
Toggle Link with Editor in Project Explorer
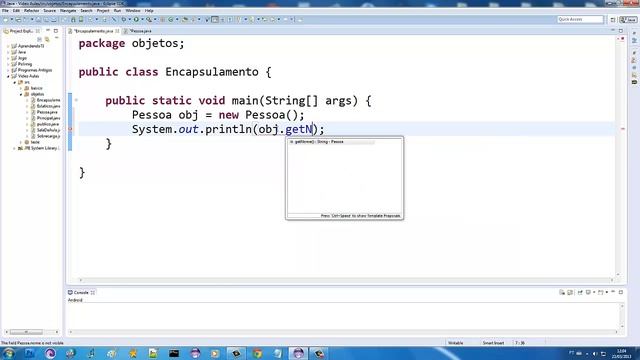click(47, 39)
